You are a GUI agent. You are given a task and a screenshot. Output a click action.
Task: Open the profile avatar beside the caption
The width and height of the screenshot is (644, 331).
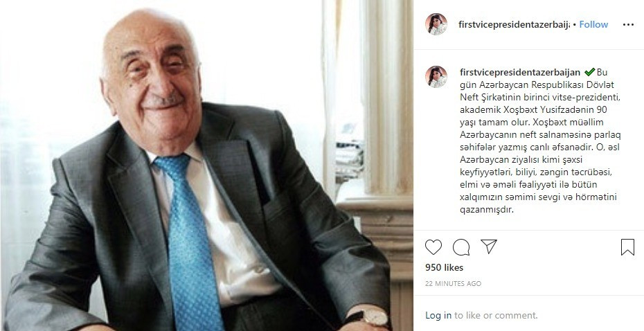point(436,77)
